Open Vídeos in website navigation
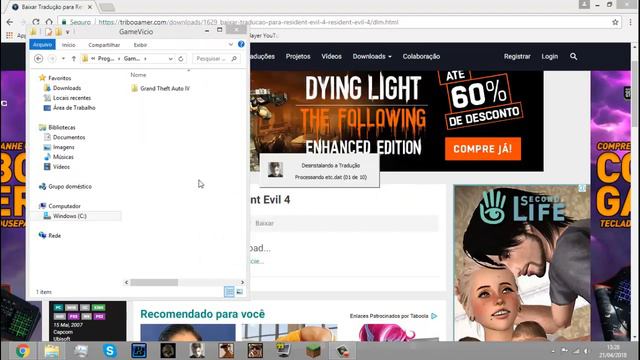 [331, 56]
